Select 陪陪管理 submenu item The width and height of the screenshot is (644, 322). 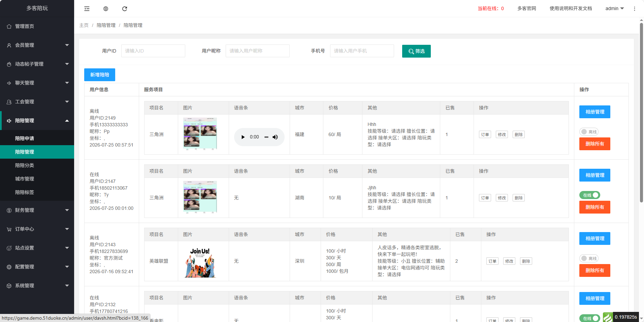coord(37,152)
